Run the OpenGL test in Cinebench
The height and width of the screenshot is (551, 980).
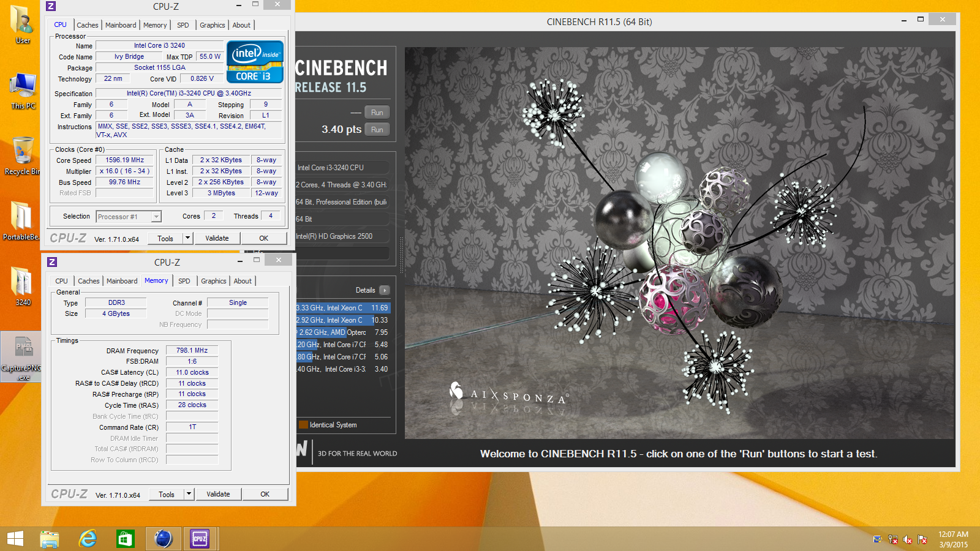pos(377,113)
